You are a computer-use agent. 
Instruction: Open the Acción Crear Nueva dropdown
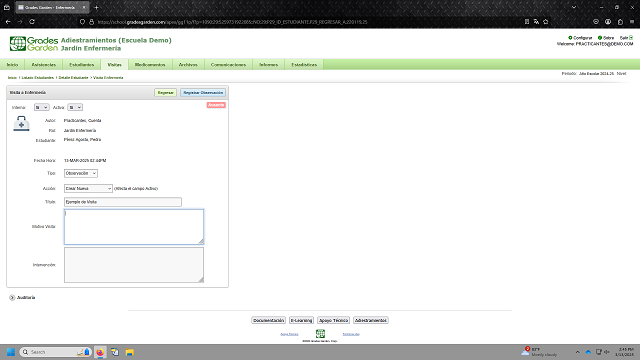coord(88,189)
